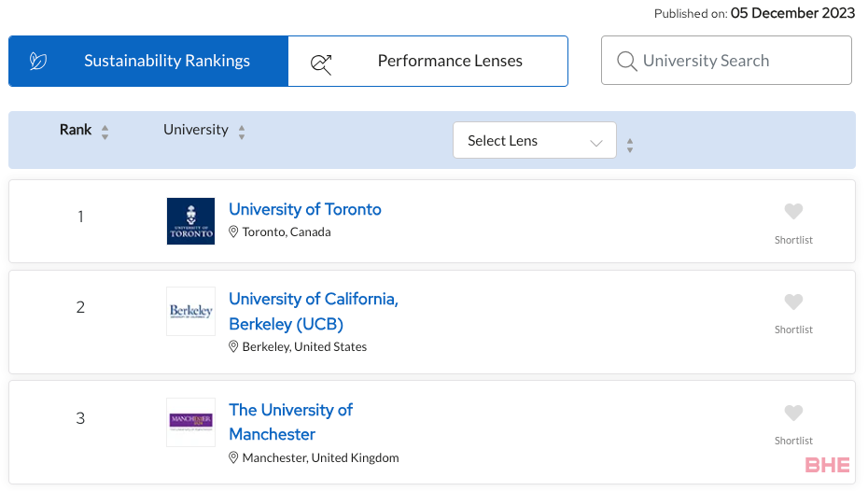Screen dimensions: 868x491
Task: Shortlist UC Berkeley with the heart icon
Action: tap(793, 302)
